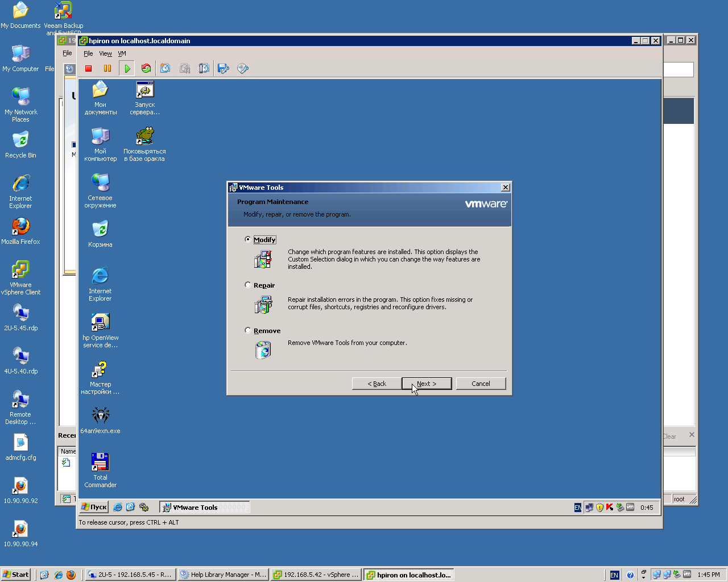Viewport: 728px width, 582px height.
Task: Select the Modify radio option
Action: [x=247, y=239]
